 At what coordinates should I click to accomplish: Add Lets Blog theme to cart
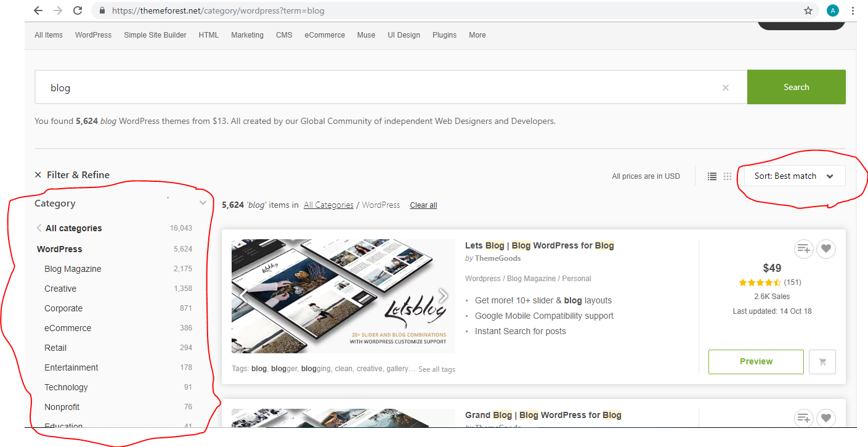(822, 362)
